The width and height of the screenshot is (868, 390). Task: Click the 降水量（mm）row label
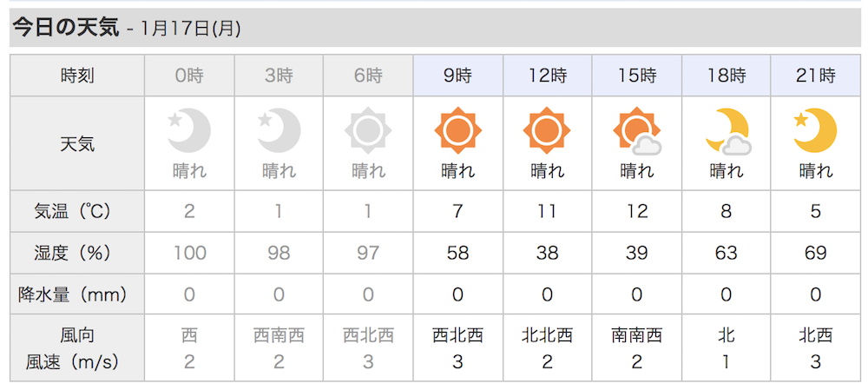point(77,294)
